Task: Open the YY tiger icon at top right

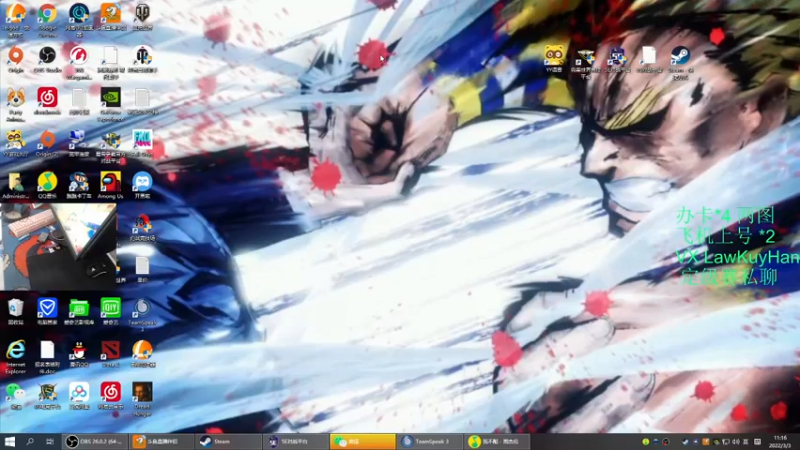Action: point(554,59)
